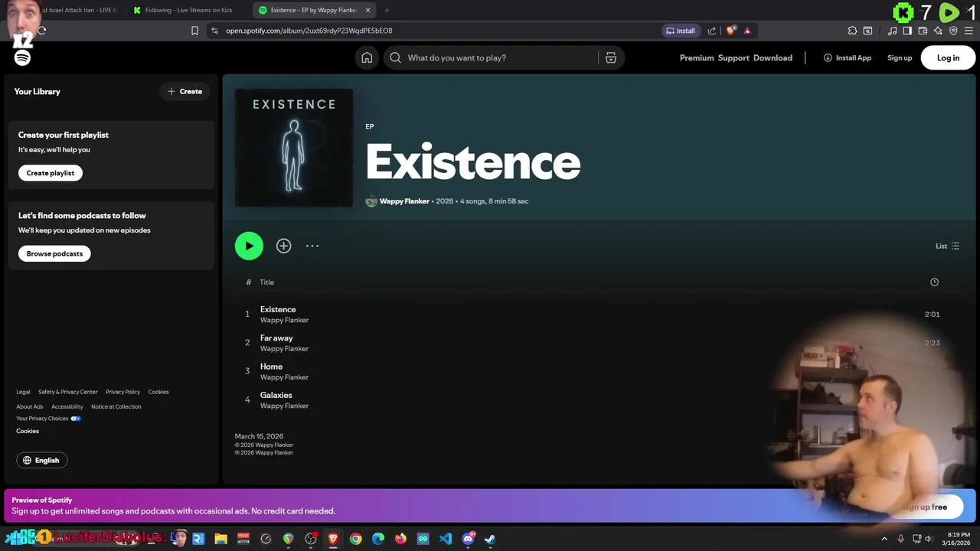This screenshot has width=980, height=551.
Task: Open Wappy Flanker artist page link
Action: [404, 201]
